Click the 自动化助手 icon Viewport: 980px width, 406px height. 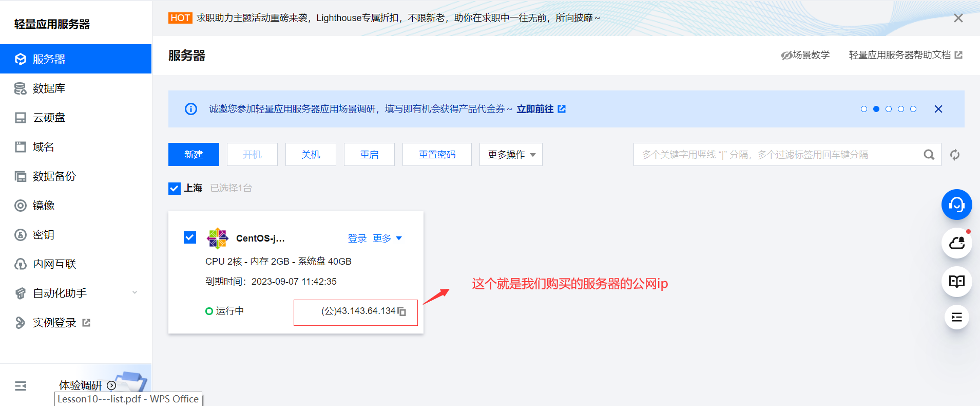(21, 293)
